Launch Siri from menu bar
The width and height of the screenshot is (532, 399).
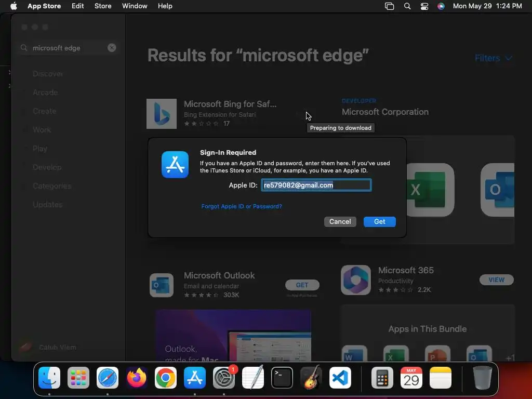coord(441,6)
